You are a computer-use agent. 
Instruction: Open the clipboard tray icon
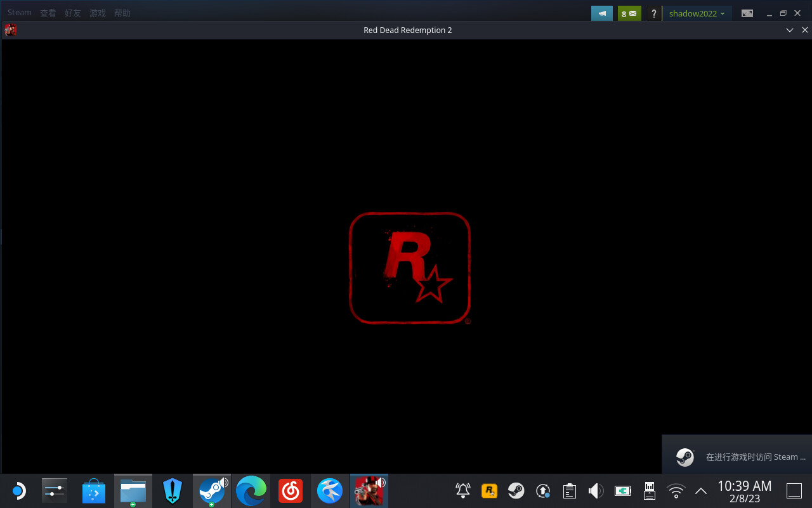point(569,491)
